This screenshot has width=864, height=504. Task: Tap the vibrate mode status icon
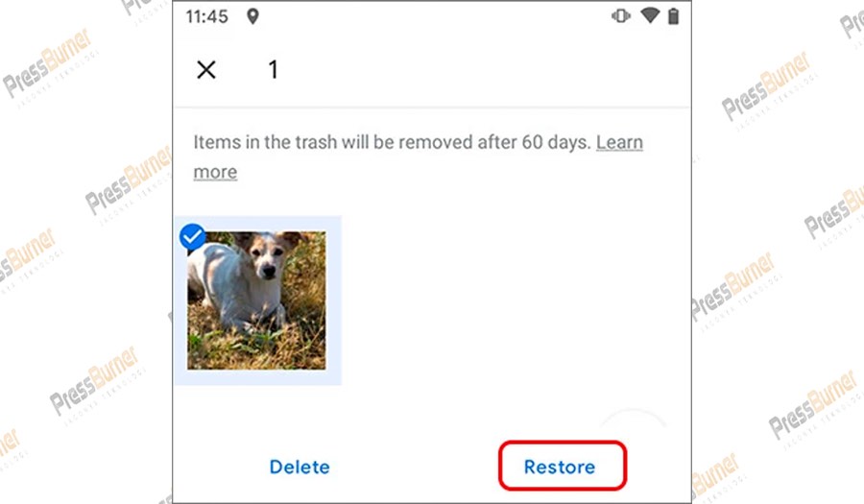(620, 16)
